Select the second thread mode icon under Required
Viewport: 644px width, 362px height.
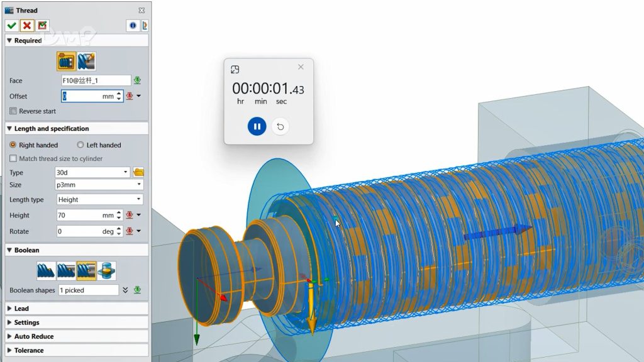pos(86,62)
